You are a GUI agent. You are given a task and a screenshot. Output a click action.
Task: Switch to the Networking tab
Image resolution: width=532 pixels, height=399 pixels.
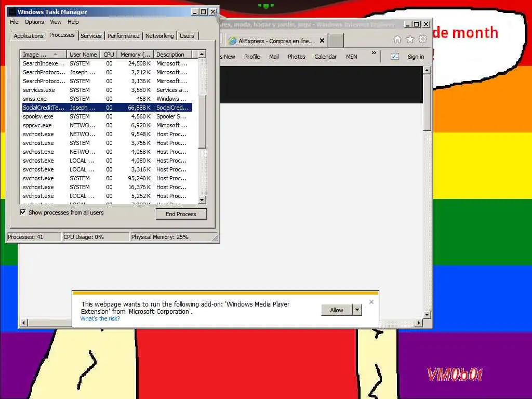click(x=159, y=36)
